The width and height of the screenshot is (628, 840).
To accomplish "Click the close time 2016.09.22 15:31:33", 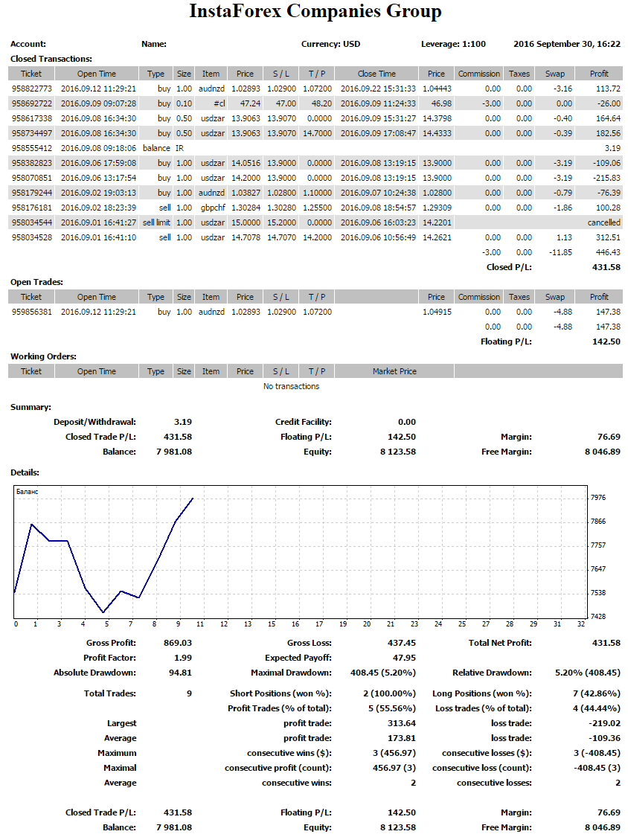I will point(378,89).
